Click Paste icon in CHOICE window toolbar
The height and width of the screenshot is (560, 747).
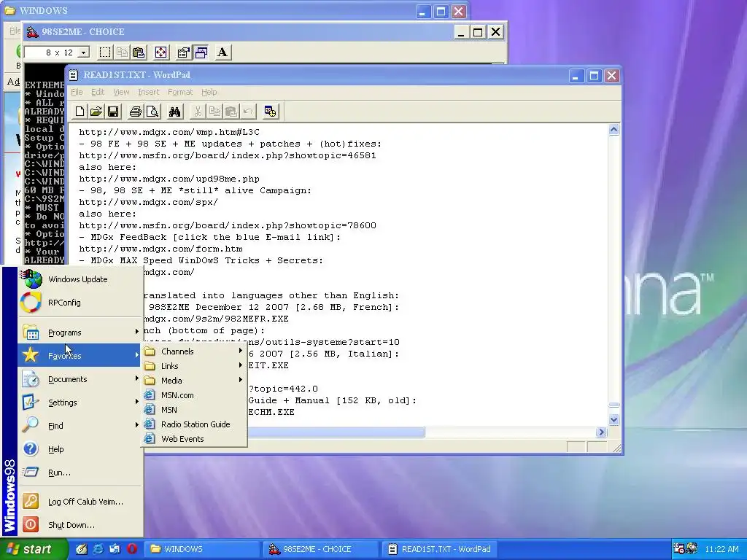[x=139, y=52]
